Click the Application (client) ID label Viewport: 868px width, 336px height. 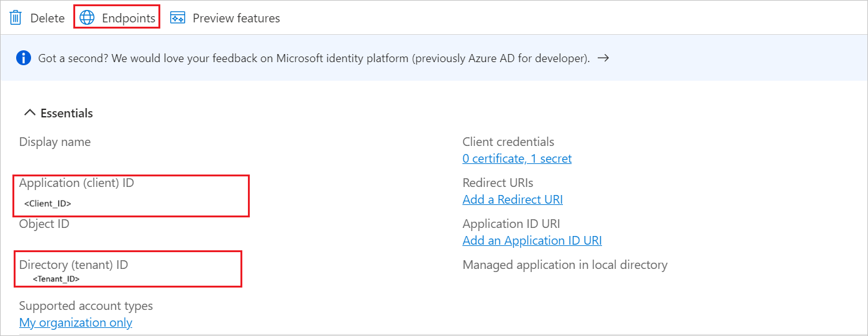coord(76,183)
